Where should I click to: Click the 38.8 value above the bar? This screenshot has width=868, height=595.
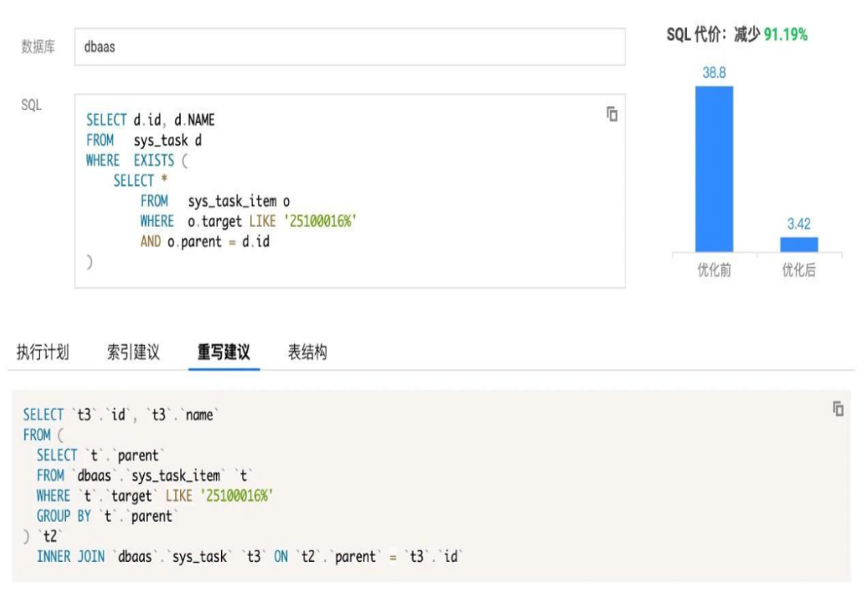click(x=714, y=73)
